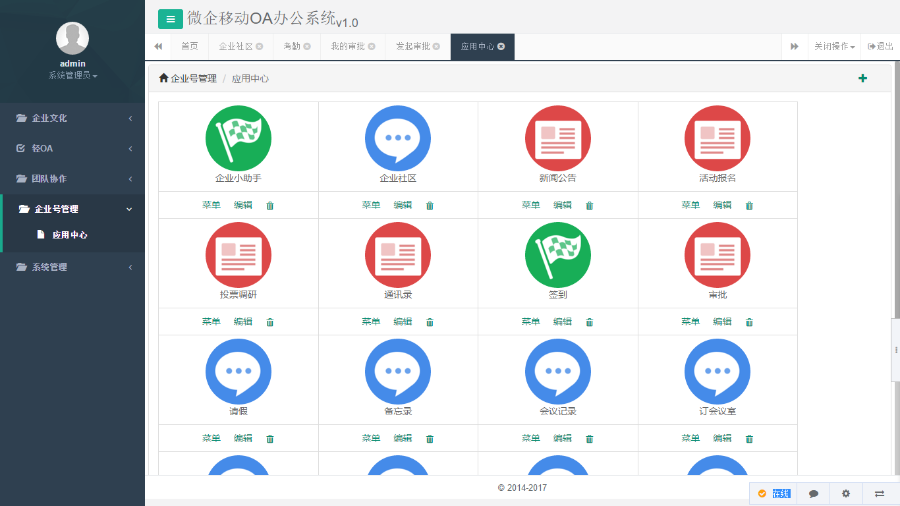Open the admin 系统管理员 user dropdown
Screen dimensions: 900x506
pyautogui.click(x=72, y=76)
